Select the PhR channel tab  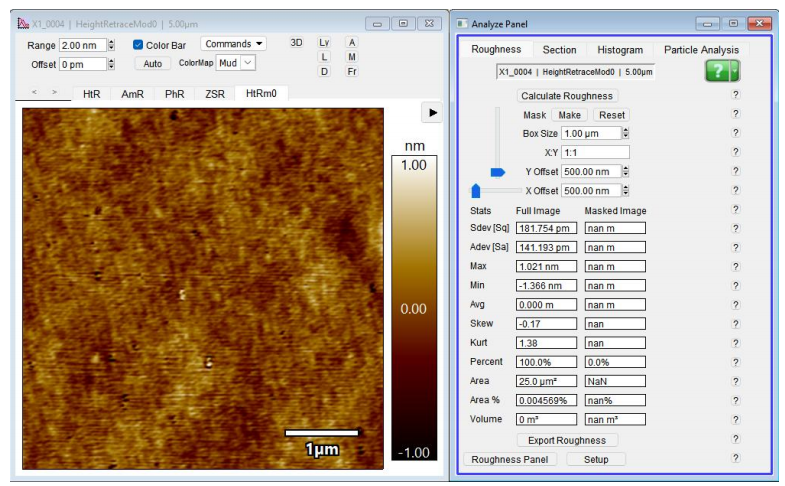click(x=174, y=94)
